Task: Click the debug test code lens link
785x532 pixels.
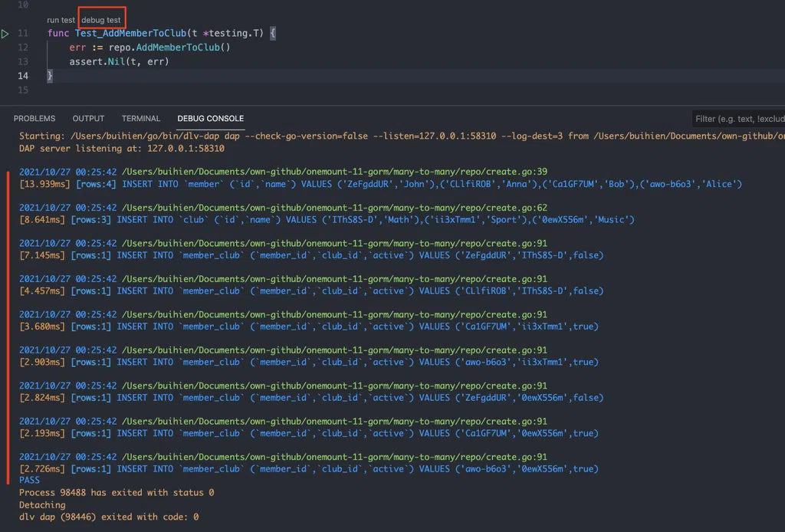Action: (x=101, y=20)
